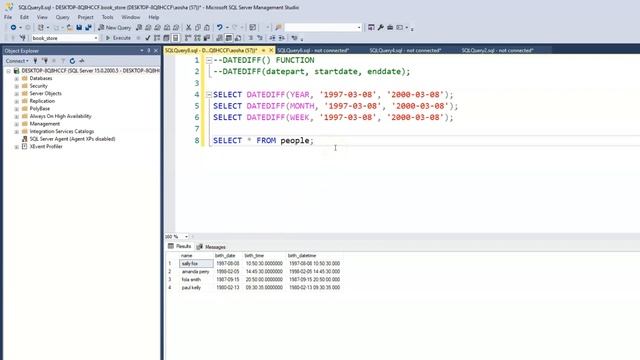Click the Undo arrow icon
640x360 pixels.
pyautogui.click(x=220, y=27)
